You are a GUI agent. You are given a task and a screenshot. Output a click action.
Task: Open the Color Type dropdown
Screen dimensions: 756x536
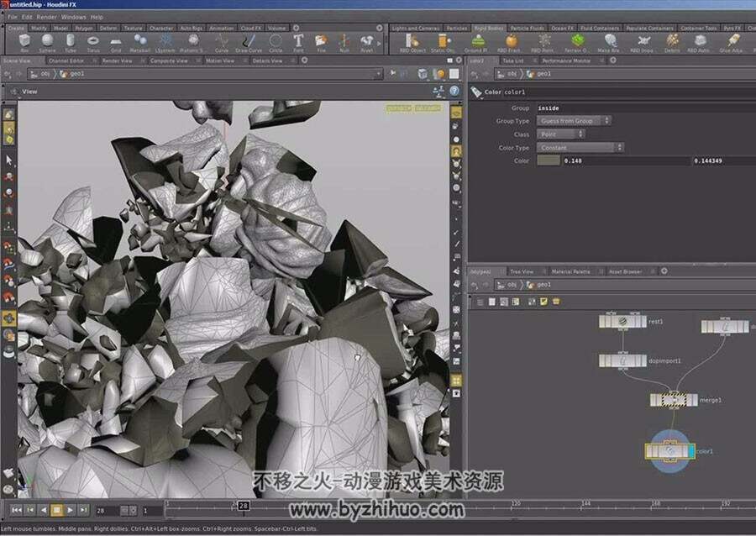point(580,148)
